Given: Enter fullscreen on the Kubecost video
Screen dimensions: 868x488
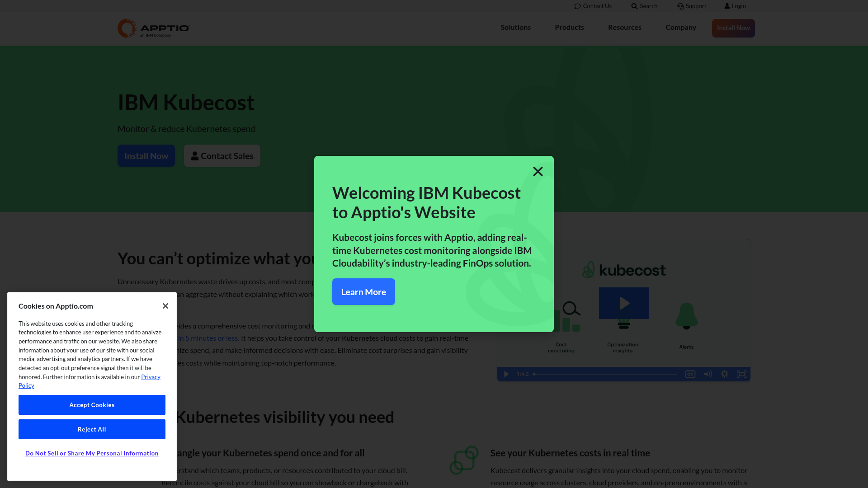Looking at the screenshot, I should [742, 374].
